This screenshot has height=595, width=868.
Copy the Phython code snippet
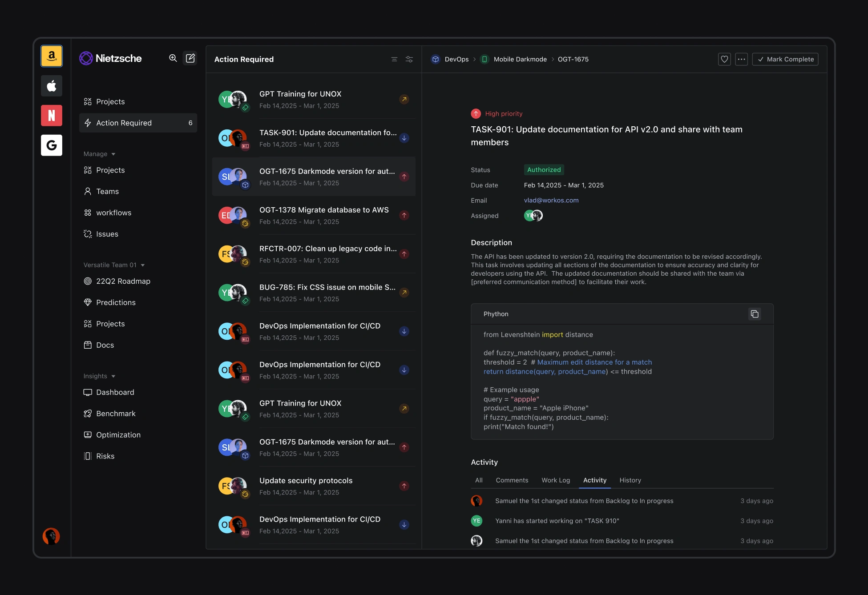[x=755, y=314]
